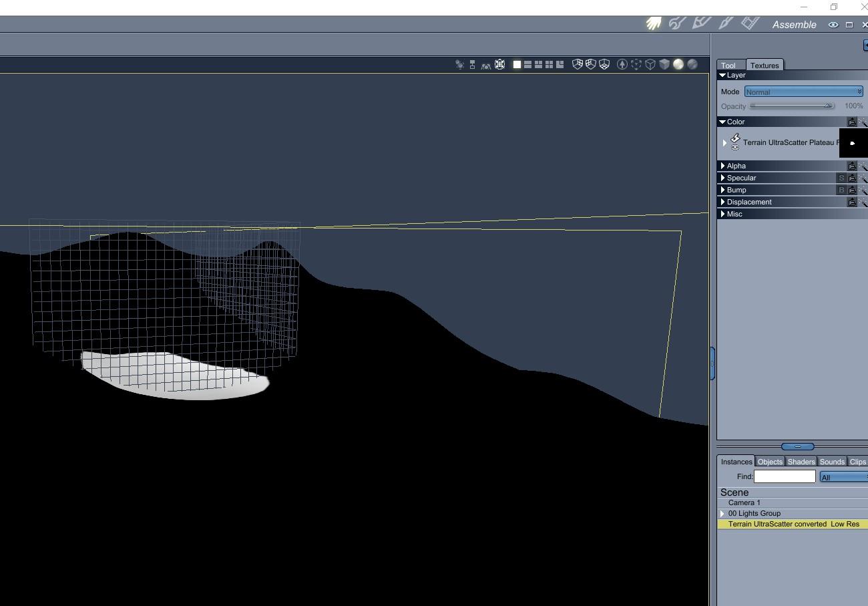Select two-pane horizontal view layout

tap(527, 65)
